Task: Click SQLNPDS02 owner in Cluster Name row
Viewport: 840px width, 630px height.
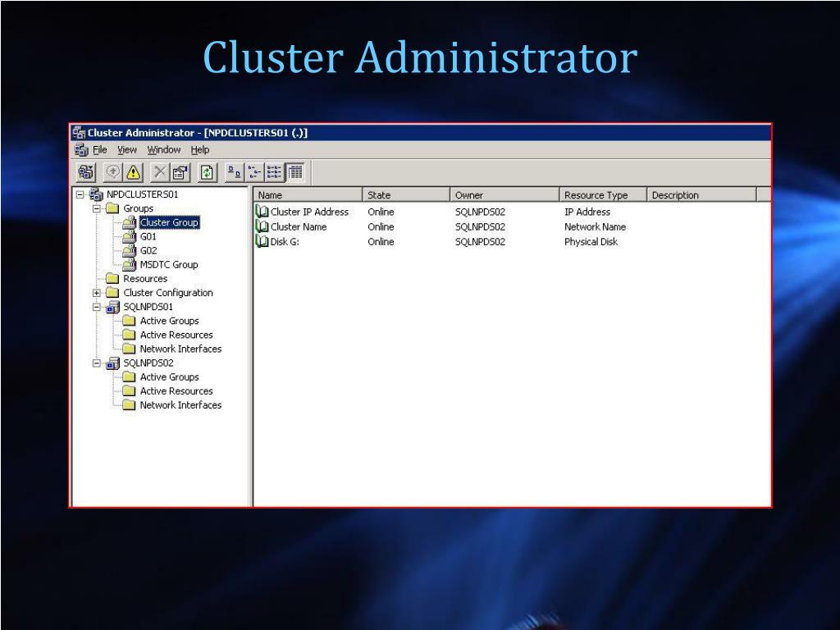Action: [x=480, y=227]
